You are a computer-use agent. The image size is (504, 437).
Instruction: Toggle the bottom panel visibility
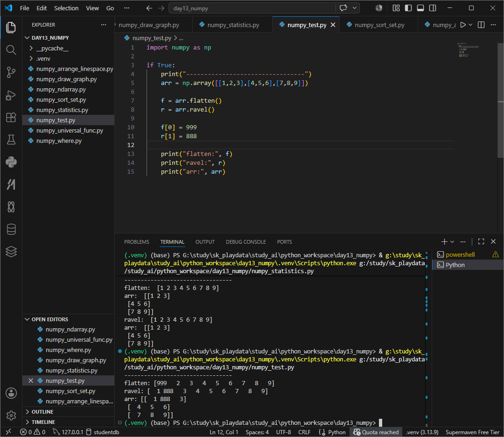tap(420, 8)
